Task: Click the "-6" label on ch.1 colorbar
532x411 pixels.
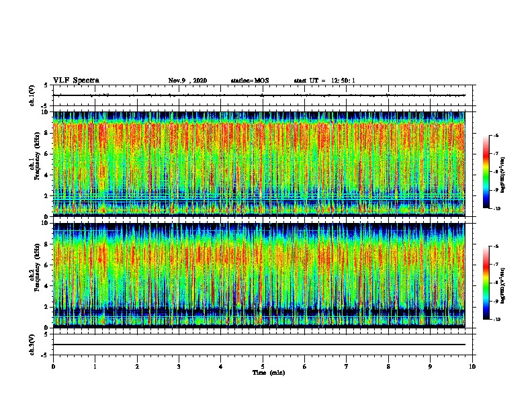Action: point(496,135)
